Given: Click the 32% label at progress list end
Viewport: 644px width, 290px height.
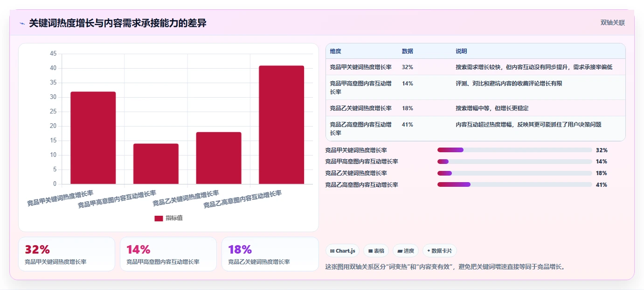Looking at the screenshot, I should tap(602, 150).
